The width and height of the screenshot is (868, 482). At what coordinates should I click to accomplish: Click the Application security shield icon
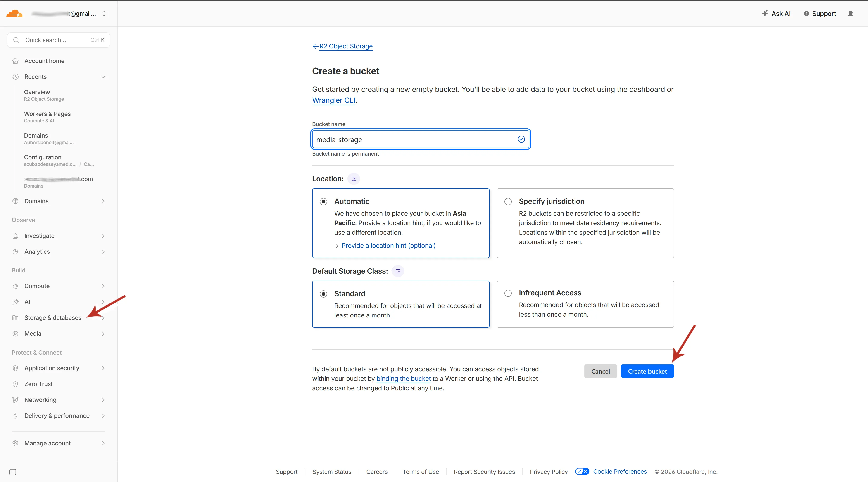coord(16,368)
